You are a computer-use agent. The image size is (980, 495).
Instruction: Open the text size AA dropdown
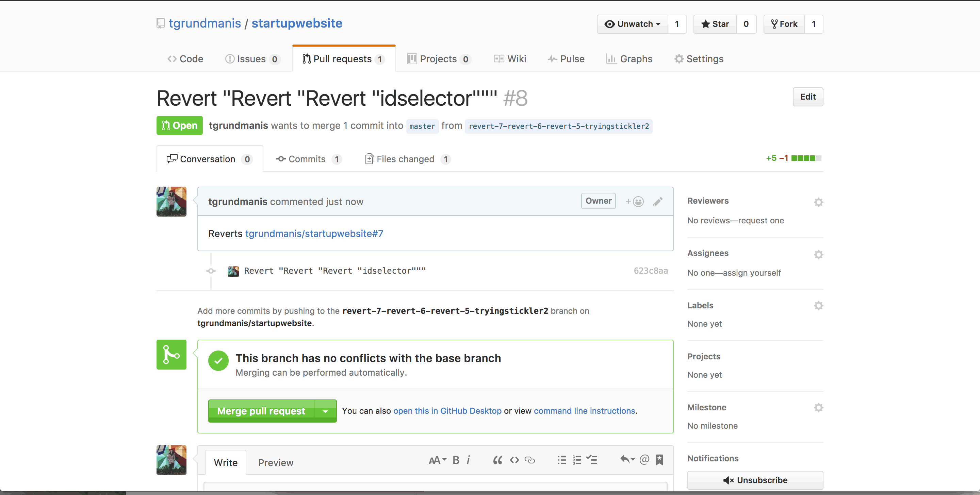point(438,460)
